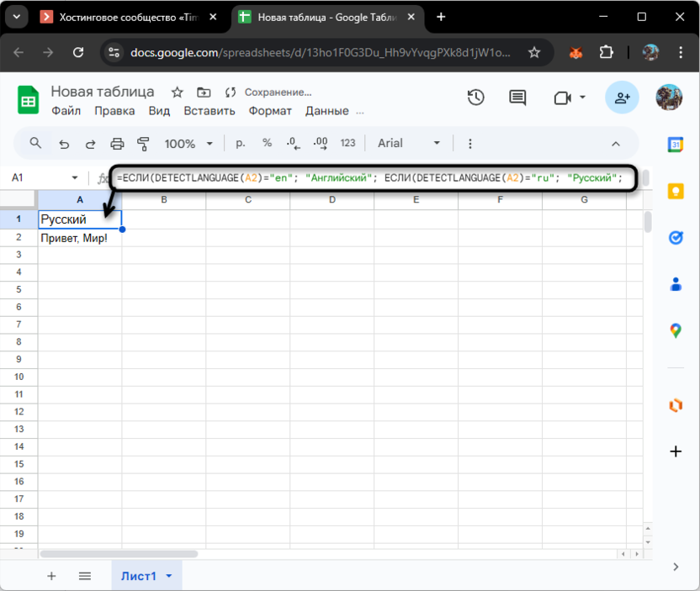The image size is (700, 591).
Task: Open the Вставить menu
Action: tap(209, 111)
